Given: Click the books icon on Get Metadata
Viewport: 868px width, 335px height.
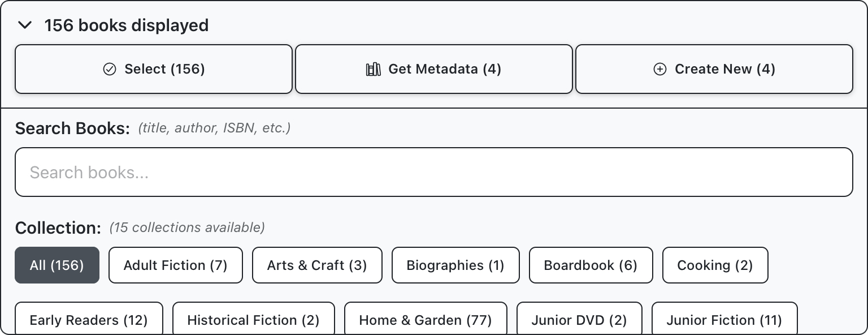Looking at the screenshot, I should (373, 69).
